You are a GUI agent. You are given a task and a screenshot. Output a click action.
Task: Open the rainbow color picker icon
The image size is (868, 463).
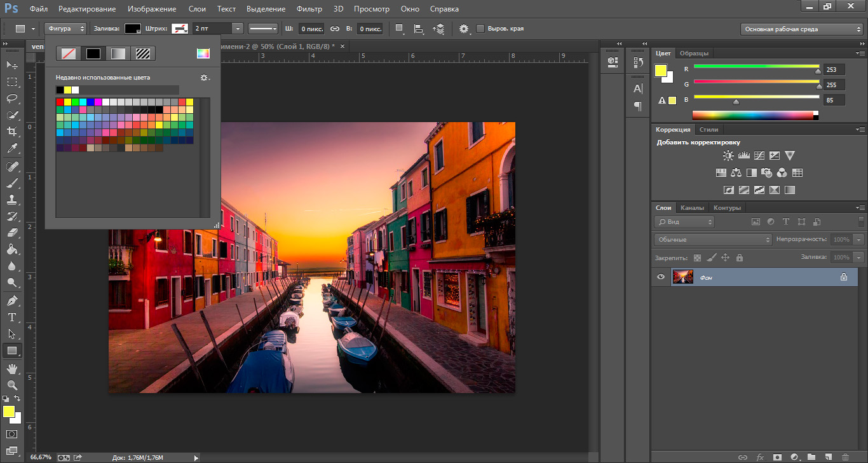[x=203, y=53]
